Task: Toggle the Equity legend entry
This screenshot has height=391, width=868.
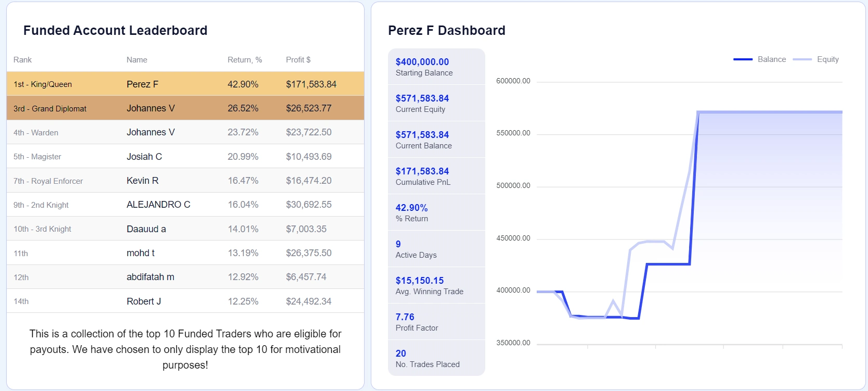Action: pyautogui.click(x=815, y=59)
